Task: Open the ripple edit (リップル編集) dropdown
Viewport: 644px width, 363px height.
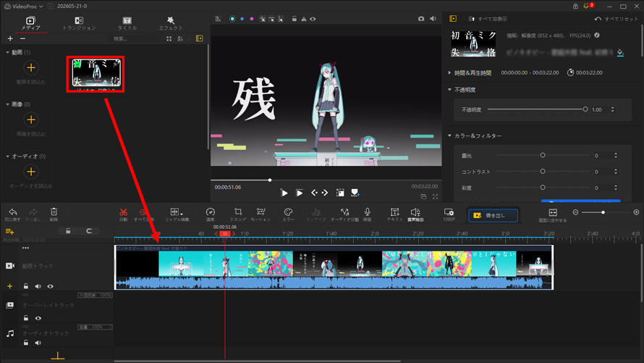Action: (177, 214)
